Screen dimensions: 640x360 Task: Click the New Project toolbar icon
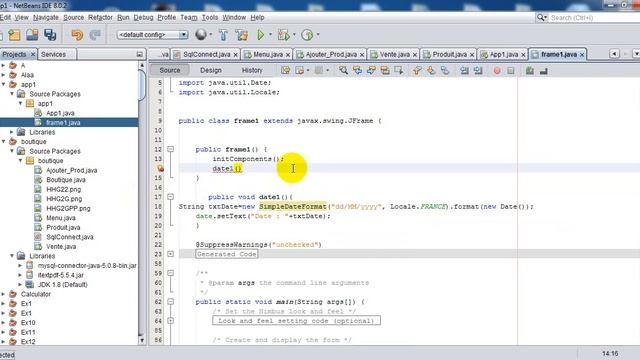(14, 35)
